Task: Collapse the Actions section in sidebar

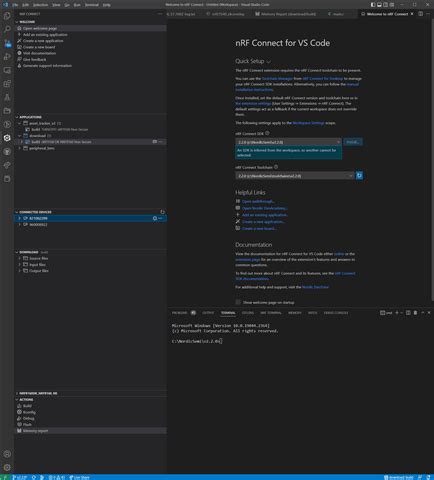Action: (17, 399)
